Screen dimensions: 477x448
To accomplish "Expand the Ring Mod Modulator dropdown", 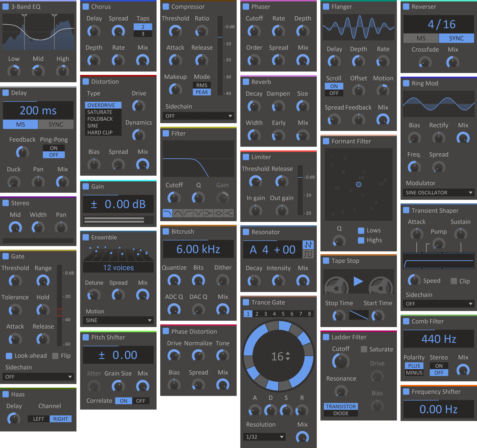I will (438, 193).
